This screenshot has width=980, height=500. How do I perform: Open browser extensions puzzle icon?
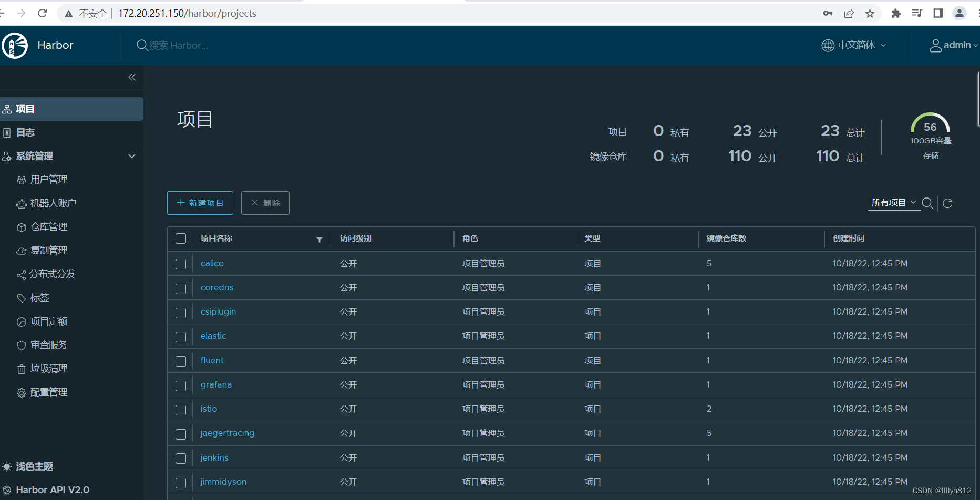pyautogui.click(x=896, y=13)
